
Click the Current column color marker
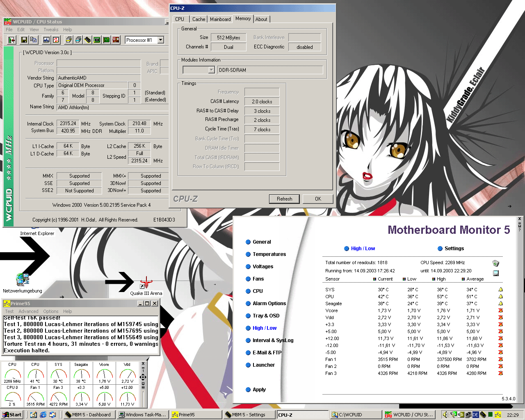pos(374,279)
